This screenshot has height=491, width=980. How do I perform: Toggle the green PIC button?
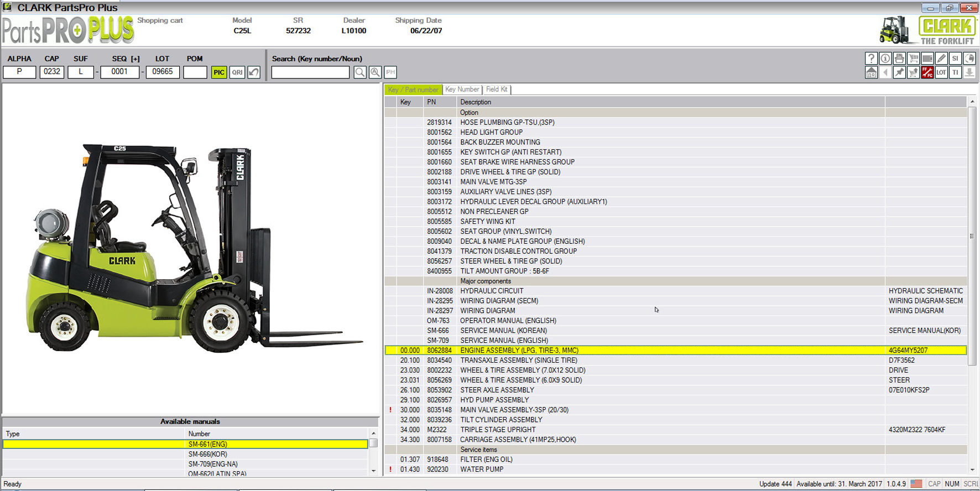(x=219, y=72)
